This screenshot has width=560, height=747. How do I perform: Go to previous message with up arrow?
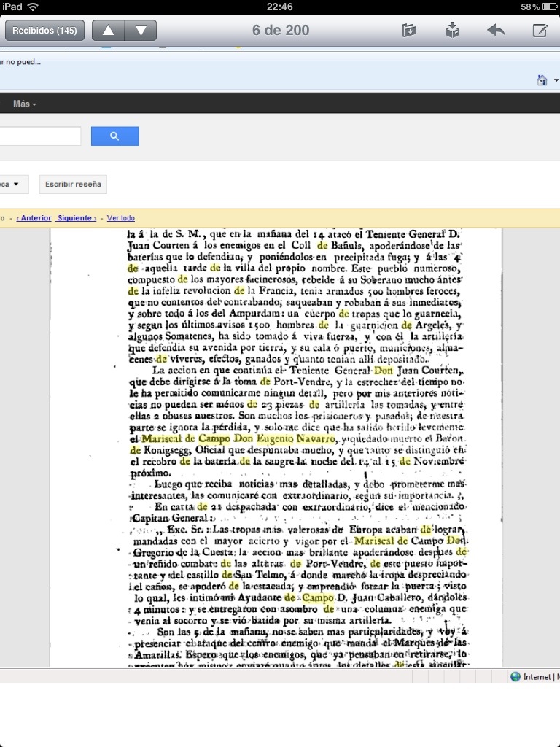pyautogui.click(x=108, y=31)
